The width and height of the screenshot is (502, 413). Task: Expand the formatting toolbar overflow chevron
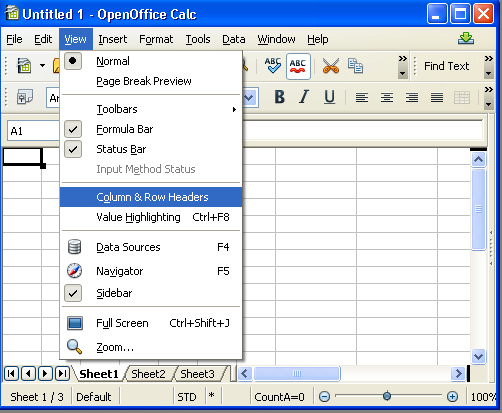tap(488, 90)
